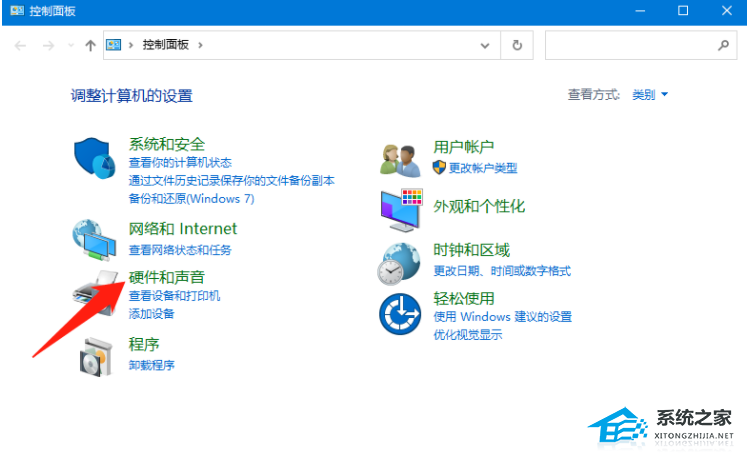Screen dimensions: 749x454
Task: Click 查看你的计算机状态 link
Action: (180, 163)
